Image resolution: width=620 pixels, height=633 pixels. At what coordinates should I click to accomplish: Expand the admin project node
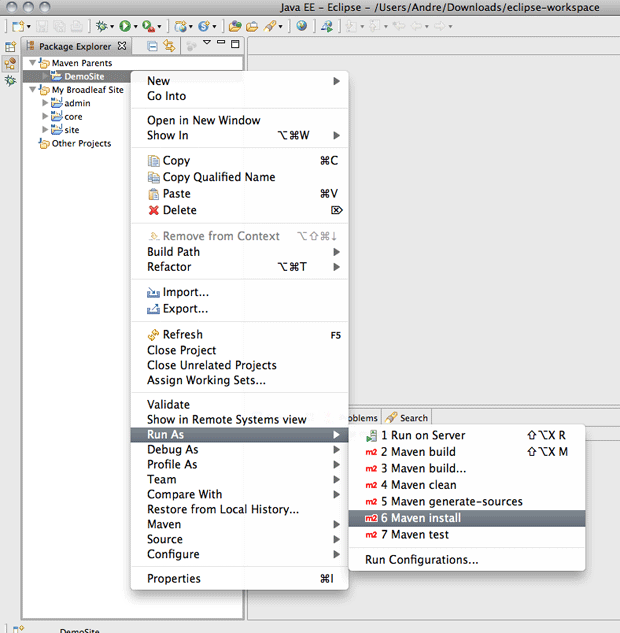(x=45, y=103)
